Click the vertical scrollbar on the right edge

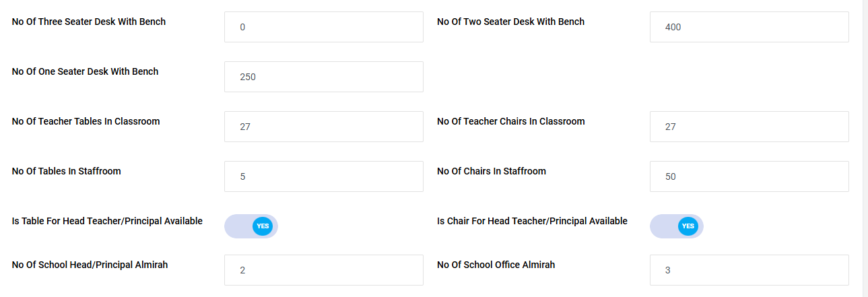[x=865, y=148]
